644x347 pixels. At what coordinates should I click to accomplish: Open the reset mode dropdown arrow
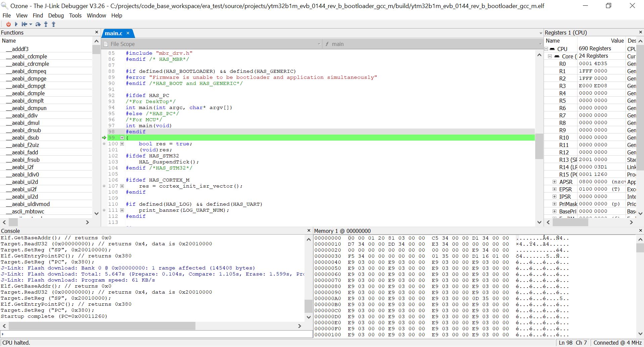(31, 24)
